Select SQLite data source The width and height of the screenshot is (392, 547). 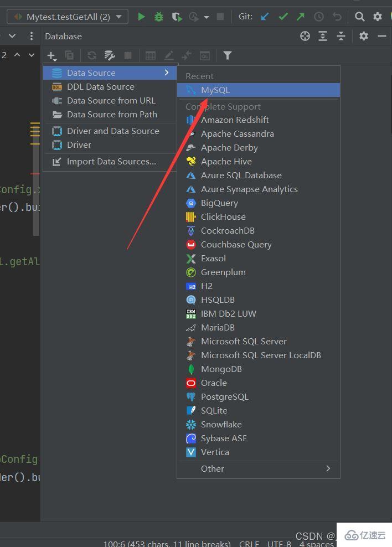(259, 411)
